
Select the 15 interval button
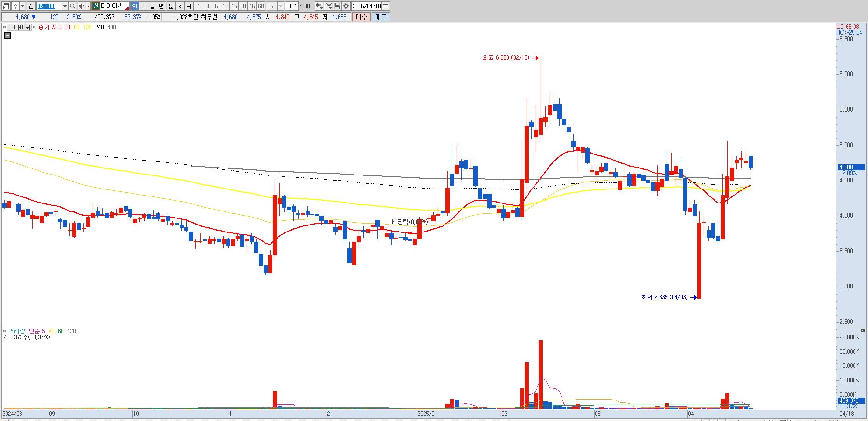234,6
